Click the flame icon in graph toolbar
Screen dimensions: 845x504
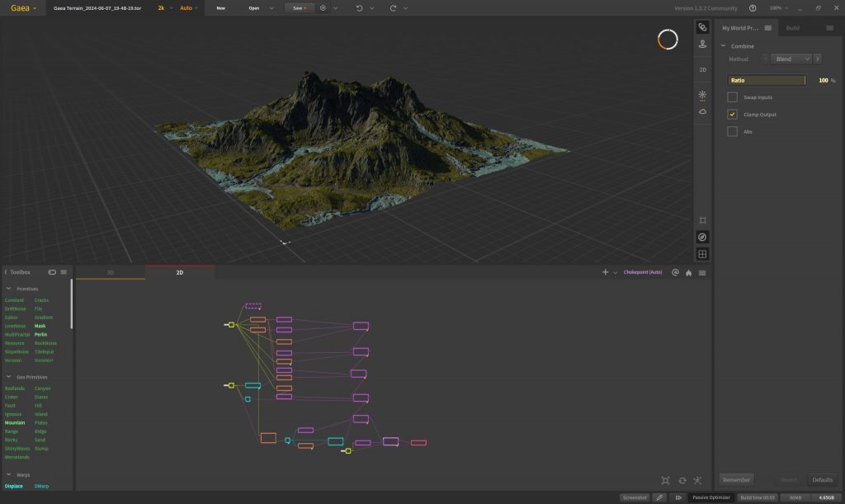tap(689, 272)
